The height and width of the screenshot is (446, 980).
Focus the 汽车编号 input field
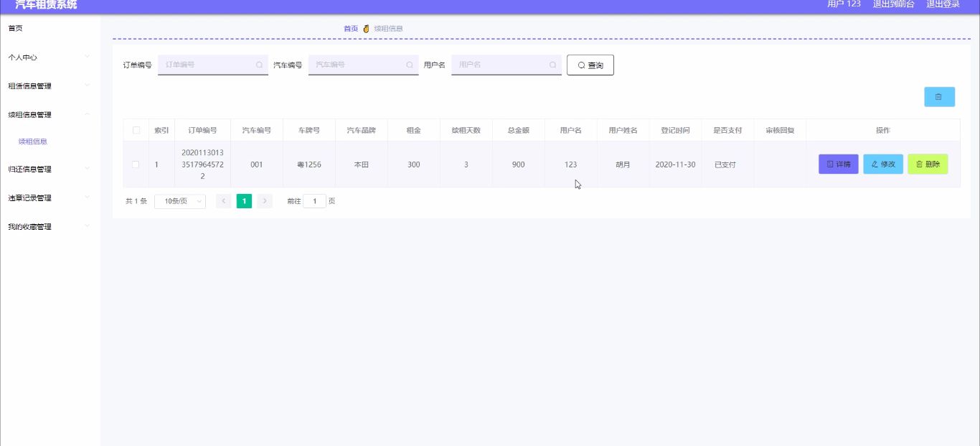pyautogui.click(x=364, y=65)
